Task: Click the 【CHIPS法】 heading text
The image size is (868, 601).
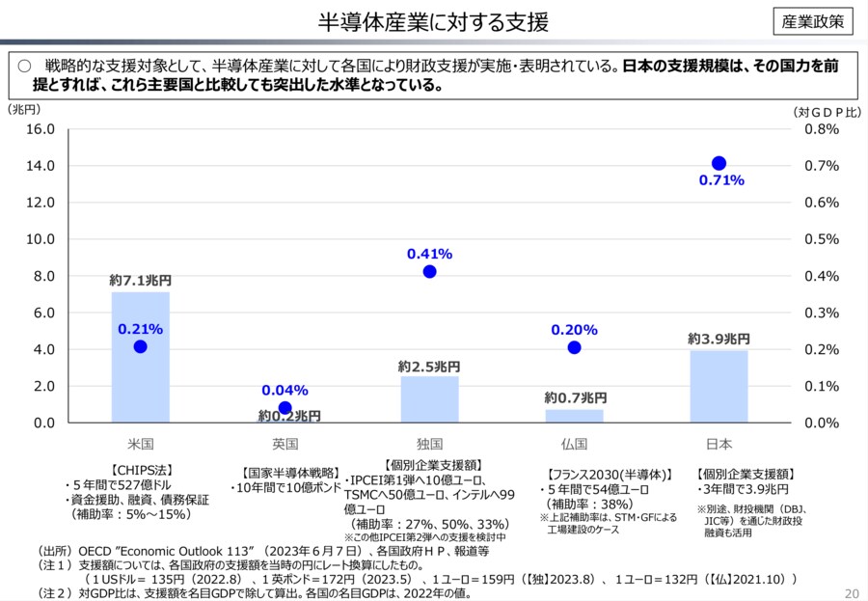Action: point(141,471)
